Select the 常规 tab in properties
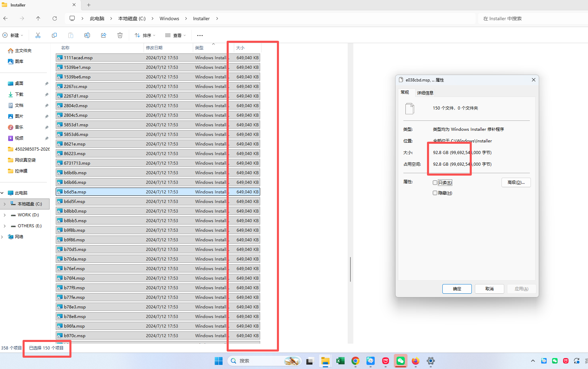The image size is (588, 369). (405, 92)
